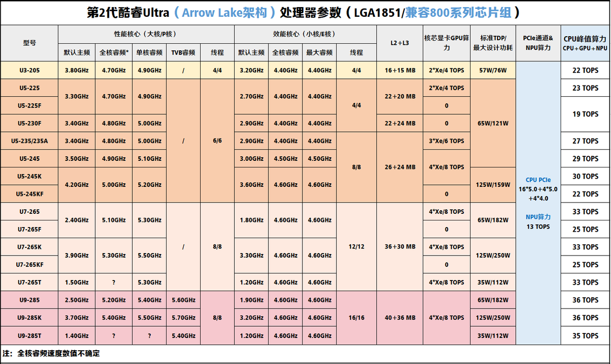
Task: Select the U5-225F model cell
Action: pos(30,106)
